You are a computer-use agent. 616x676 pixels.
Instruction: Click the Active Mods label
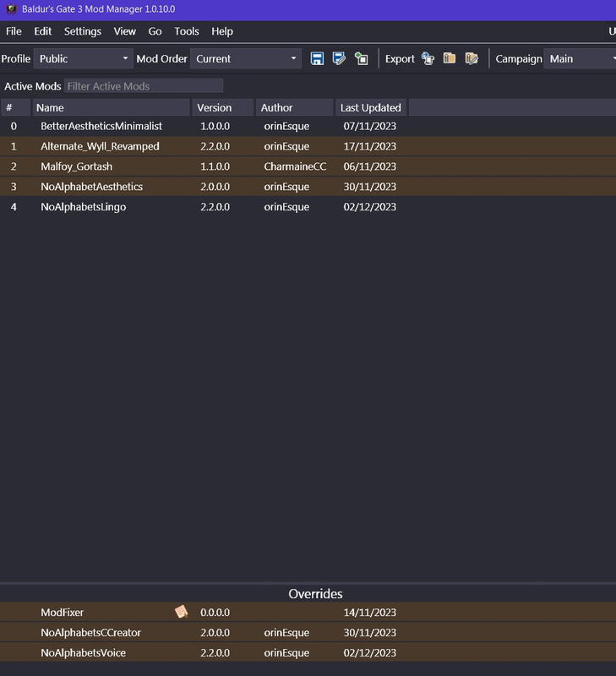[32, 86]
